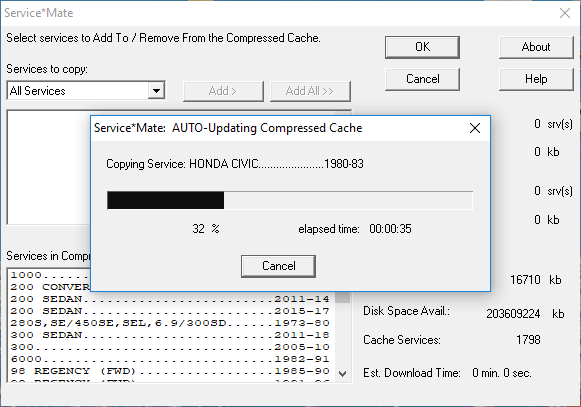
Task: Click the Copying Service HONDA CIVIC text
Action: coord(235,164)
